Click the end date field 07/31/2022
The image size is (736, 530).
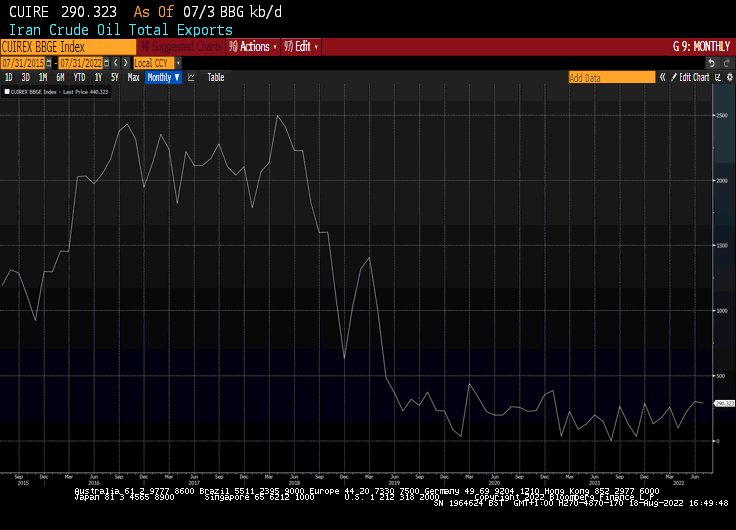81,63
